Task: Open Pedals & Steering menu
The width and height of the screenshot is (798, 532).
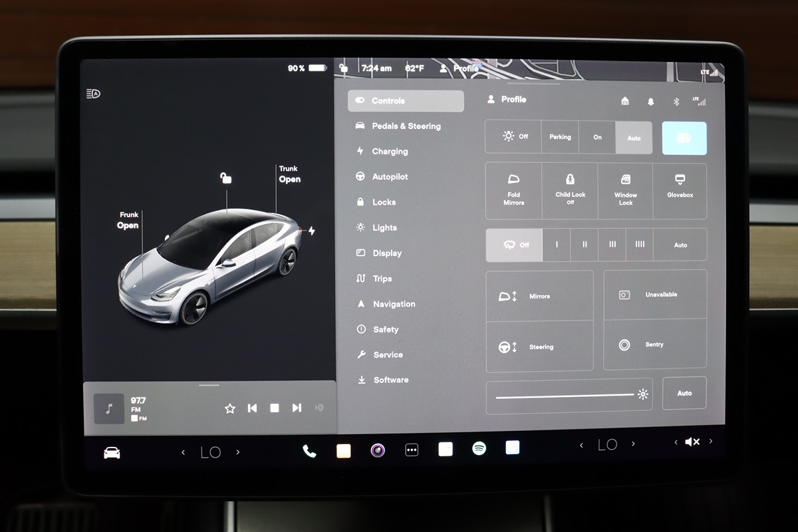Action: click(406, 126)
